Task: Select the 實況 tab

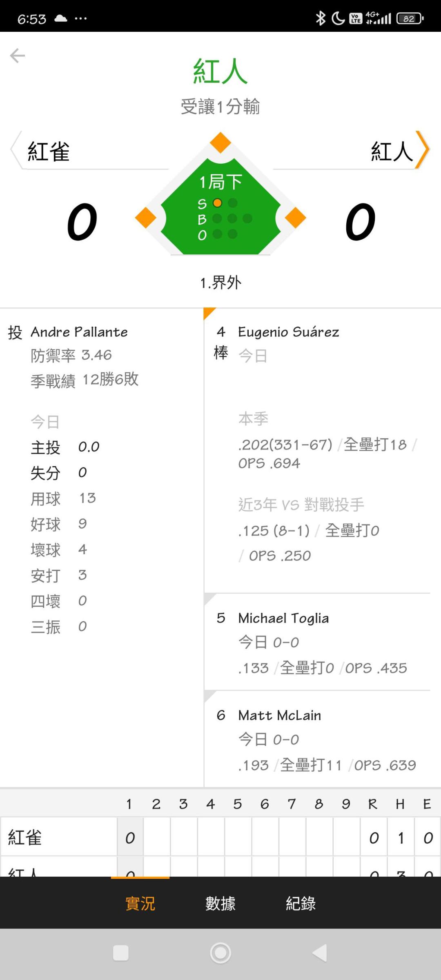Action: point(140,903)
